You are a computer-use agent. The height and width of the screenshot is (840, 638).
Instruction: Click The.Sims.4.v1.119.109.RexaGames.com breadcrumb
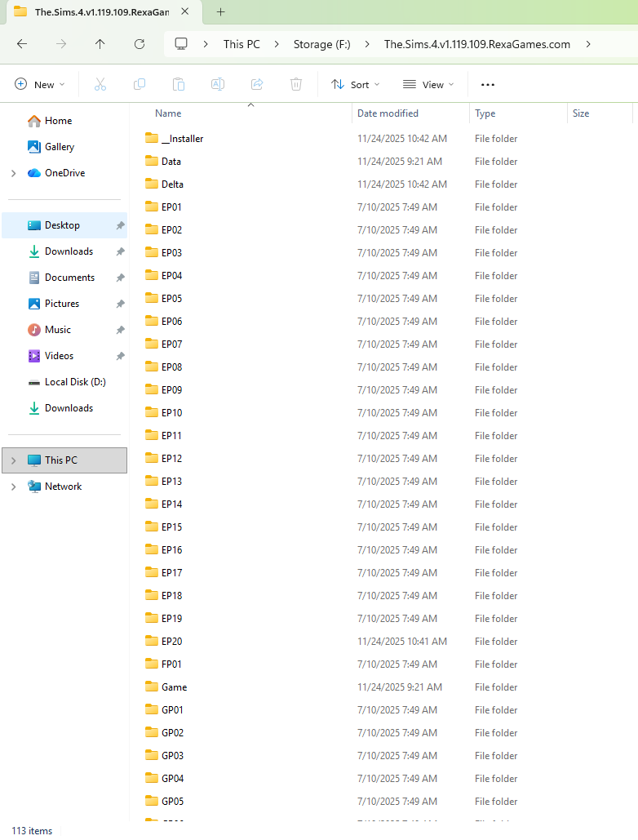(x=477, y=44)
